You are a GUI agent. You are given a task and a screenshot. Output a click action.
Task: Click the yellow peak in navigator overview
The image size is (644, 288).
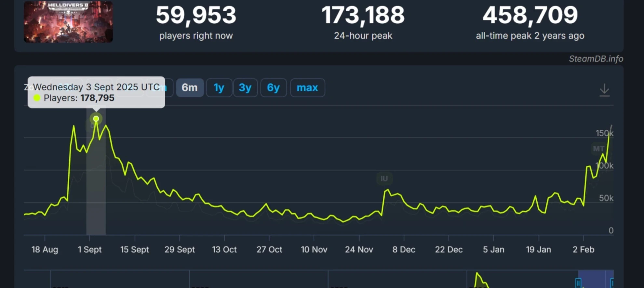click(x=478, y=277)
